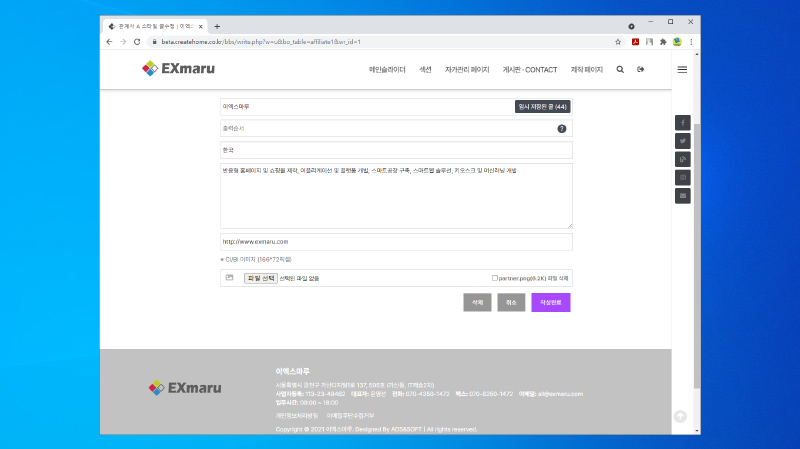Click the 임시 저장된 글 (44) button
The width and height of the screenshot is (800, 449).
[x=542, y=107]
